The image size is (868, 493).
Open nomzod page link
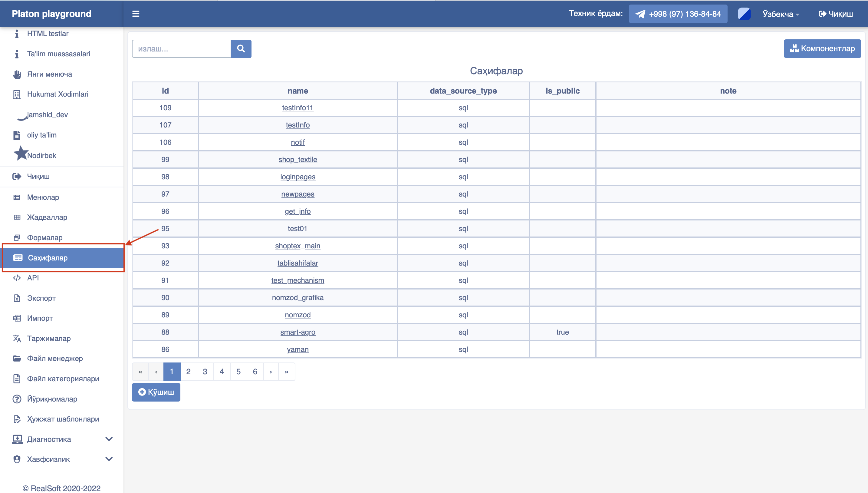pyautogui.click(x=298, y=315)
